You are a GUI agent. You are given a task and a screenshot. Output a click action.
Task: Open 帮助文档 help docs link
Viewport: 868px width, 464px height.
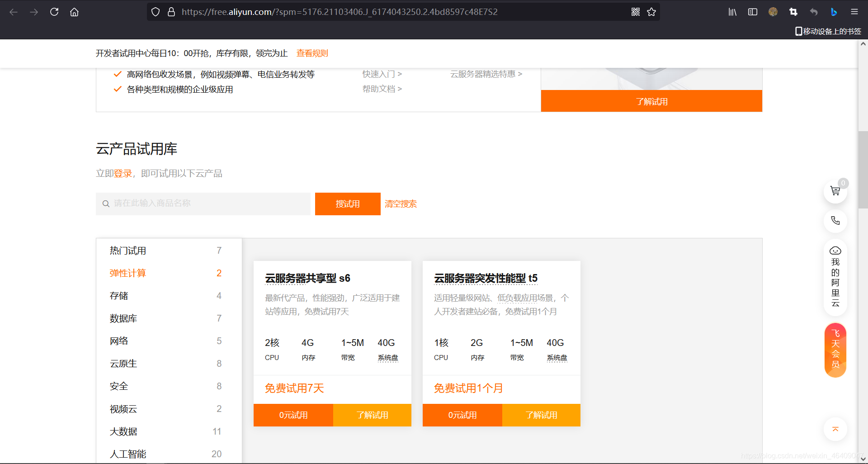(x=382, y=89)
